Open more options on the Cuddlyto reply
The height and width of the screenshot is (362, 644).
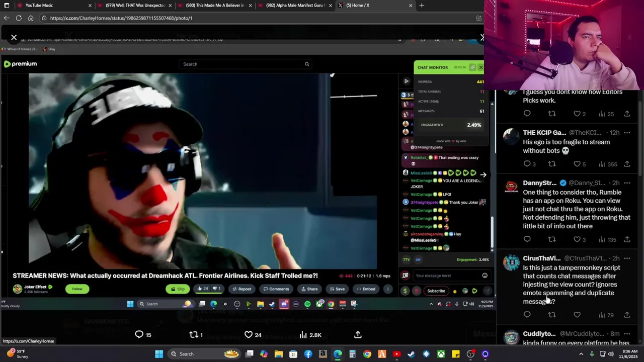click(627, 334)
